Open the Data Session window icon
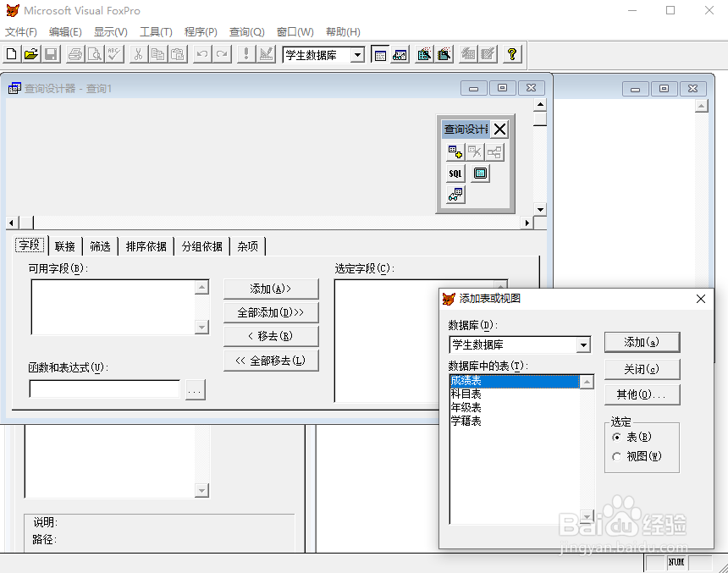This screenshot has height=573, width=728. [x=400, y=54]
